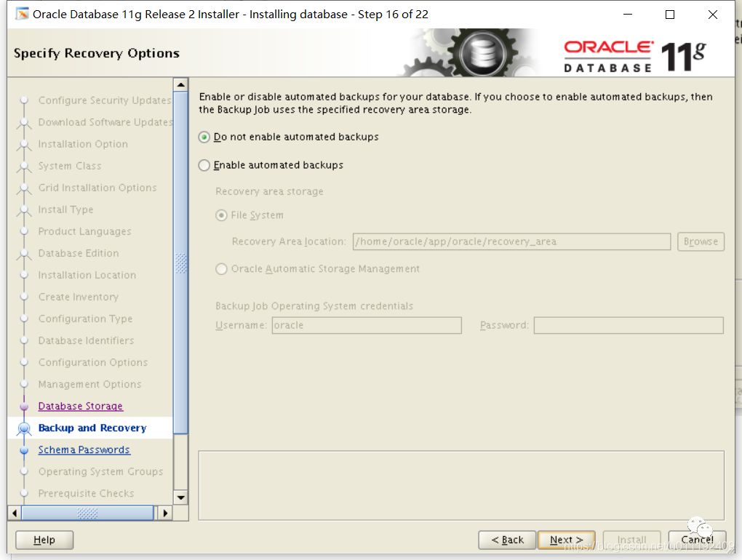742x560 pixels.
Task: Click Configuration Options step
Action: (93, 362)
